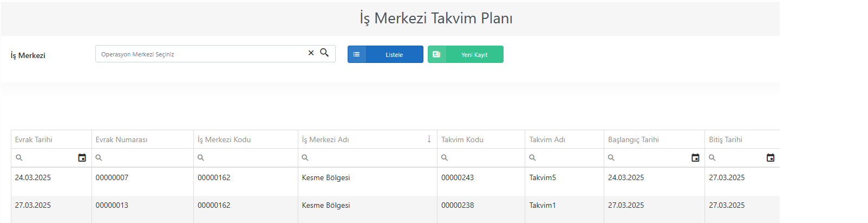Open calendar picker for Bitiş Tarihi filter

(x=771, y=158)
